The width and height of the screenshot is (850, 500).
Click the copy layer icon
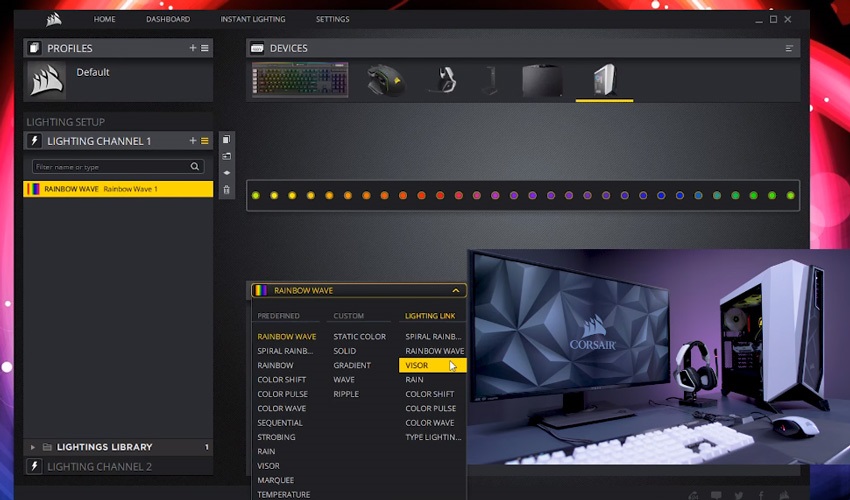point(227,139)
